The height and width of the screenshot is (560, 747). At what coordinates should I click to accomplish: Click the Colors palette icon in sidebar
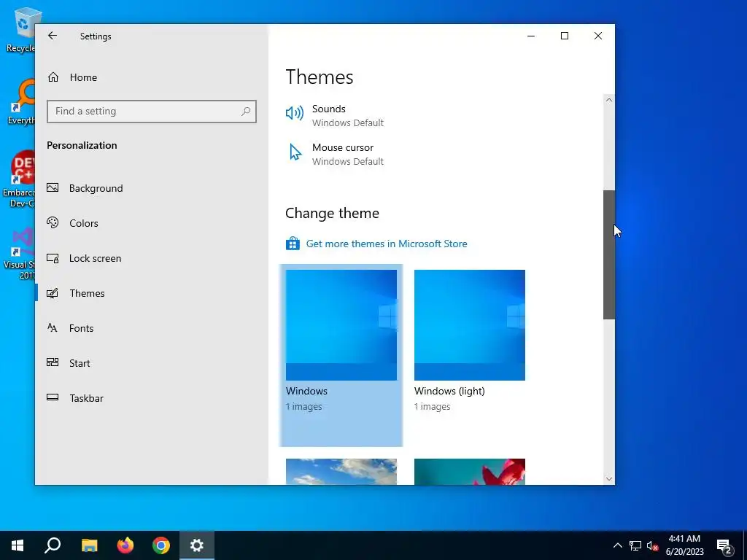(x=53, y=222)
